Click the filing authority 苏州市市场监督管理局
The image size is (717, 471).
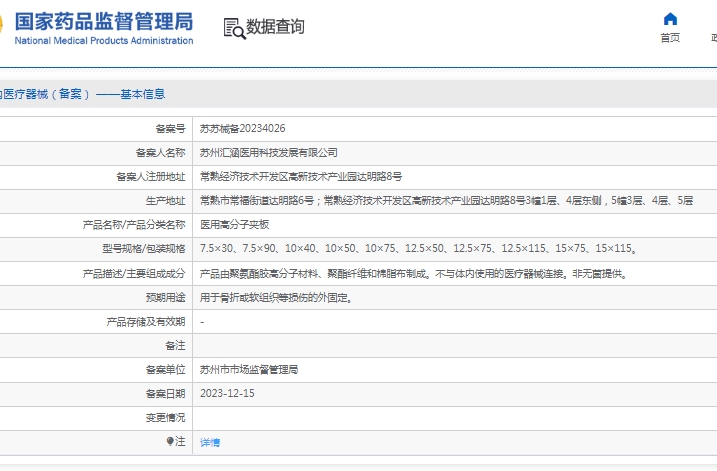tap(249, 369)
